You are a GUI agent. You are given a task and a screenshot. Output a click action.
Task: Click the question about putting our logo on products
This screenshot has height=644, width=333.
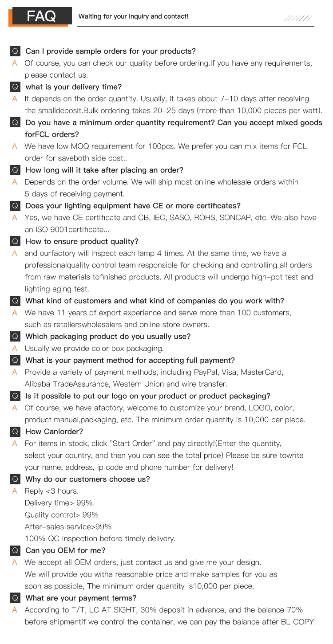pyautogui.click(x=148, y=396)
